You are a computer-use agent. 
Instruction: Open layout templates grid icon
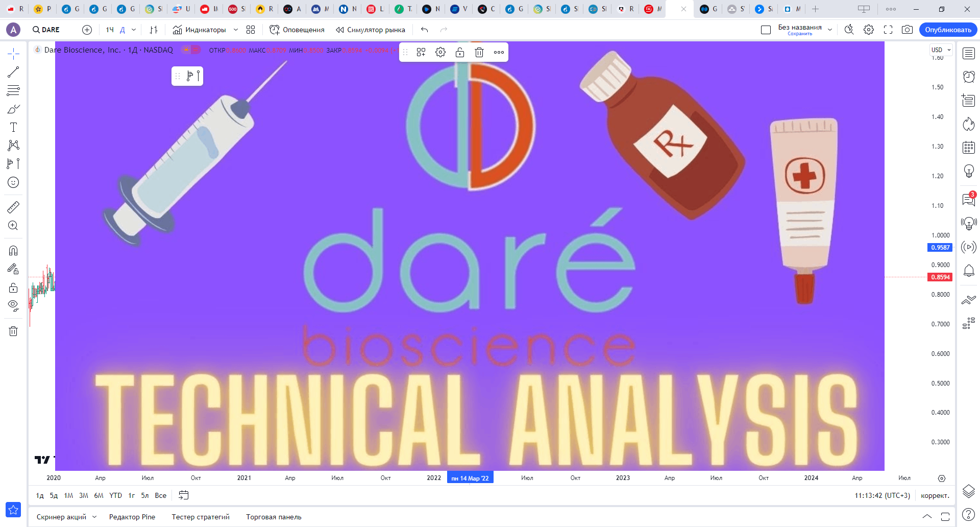tap(251, 30)
